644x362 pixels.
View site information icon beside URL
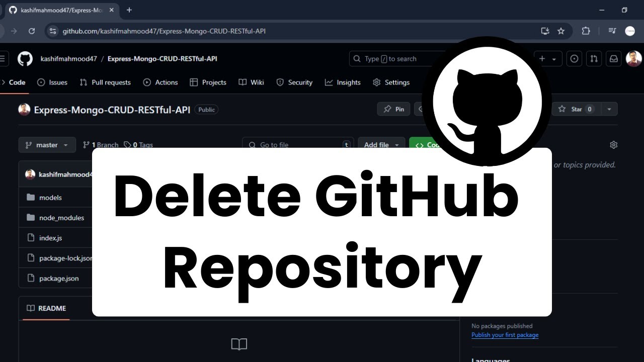click(x=52, y=31)
